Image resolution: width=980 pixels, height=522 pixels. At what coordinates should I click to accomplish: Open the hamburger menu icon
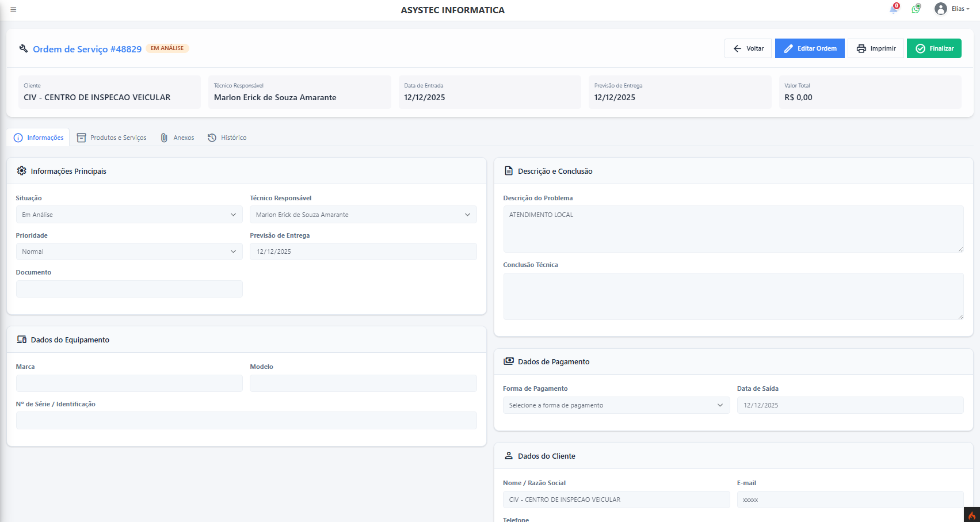[13, 10]
